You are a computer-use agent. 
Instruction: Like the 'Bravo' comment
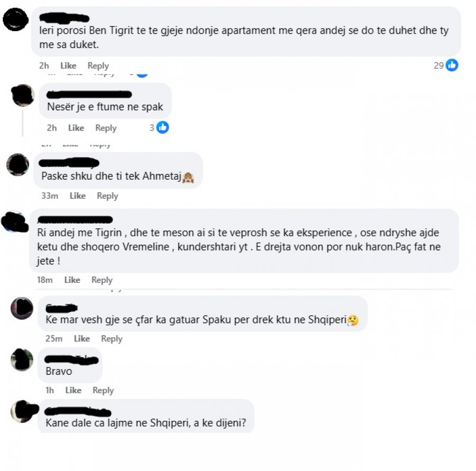point(74,390)
